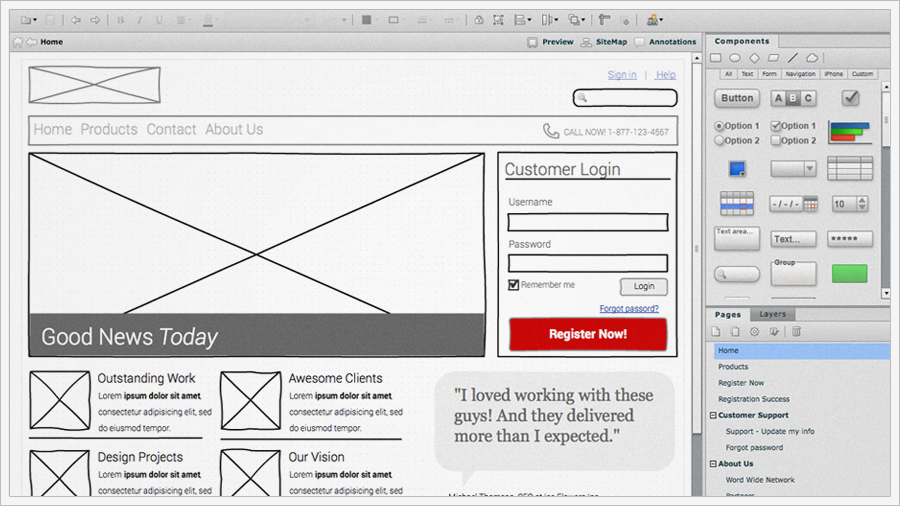The height and width of the screenshot is (506, 900).
Task: Select the diamond shape tool
Action: 754,58
